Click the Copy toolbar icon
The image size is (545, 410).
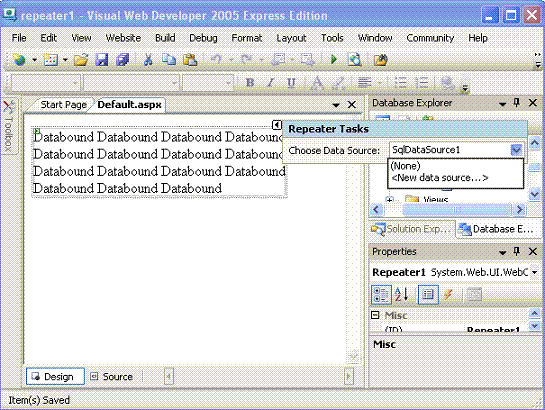click(169, 60)
